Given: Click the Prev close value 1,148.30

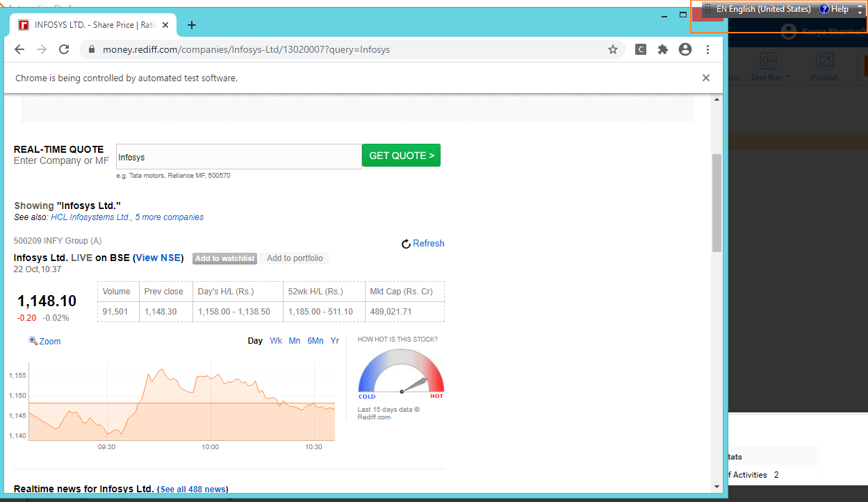Looking at the screenshot, I should tap(161, 312).
